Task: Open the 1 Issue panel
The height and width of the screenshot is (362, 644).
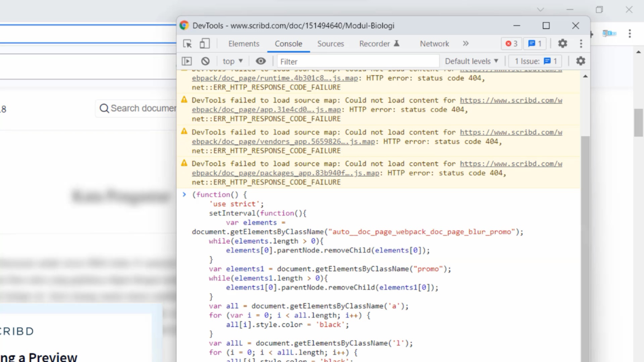Action: (535, 61)
